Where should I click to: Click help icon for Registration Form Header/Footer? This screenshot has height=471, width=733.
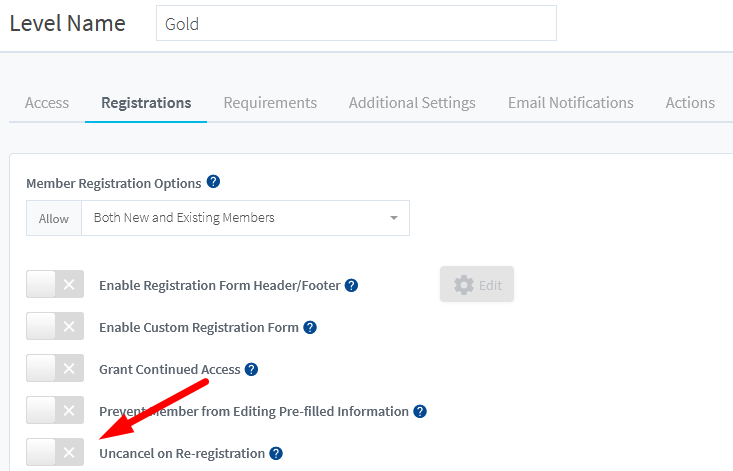[351, 285]
